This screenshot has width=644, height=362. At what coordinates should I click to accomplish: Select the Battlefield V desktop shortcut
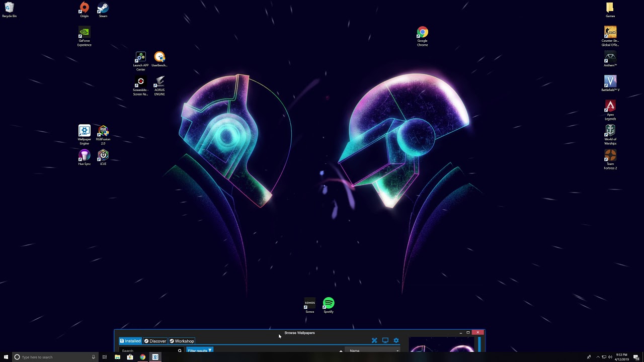tap(610, 84)
